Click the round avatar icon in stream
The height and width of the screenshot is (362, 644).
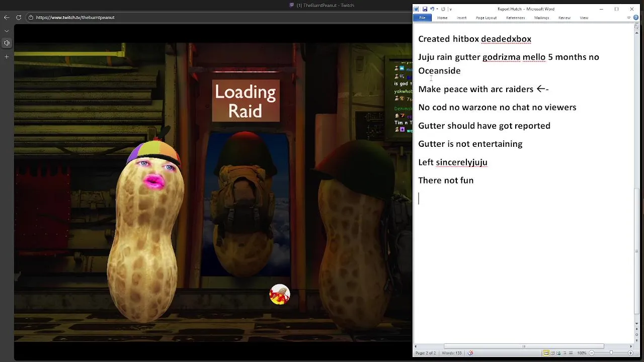pos(280,295)
